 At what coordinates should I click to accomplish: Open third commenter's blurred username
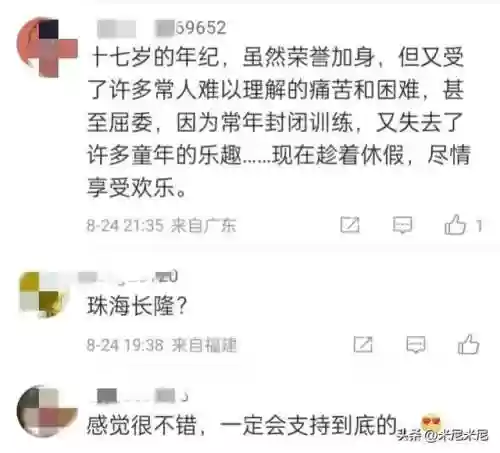click(x=139, y=396)
